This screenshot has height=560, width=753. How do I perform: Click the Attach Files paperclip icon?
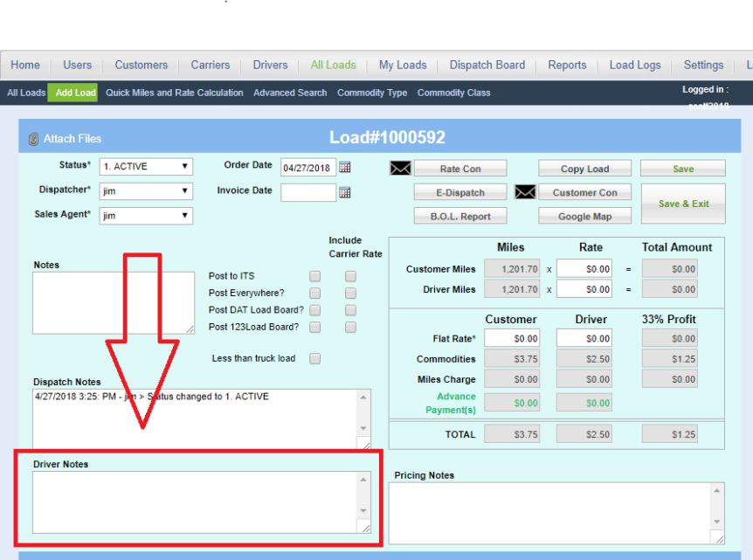(x=31, y=137)
